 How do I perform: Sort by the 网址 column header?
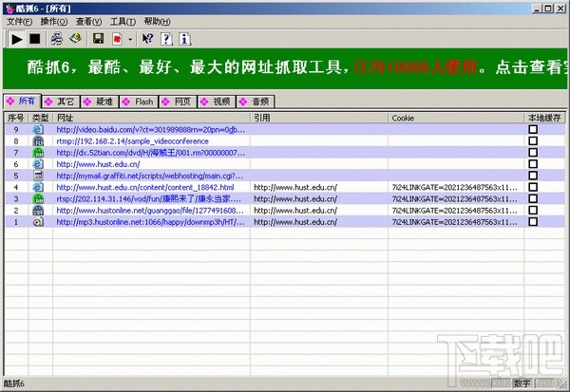coord(151,118)
